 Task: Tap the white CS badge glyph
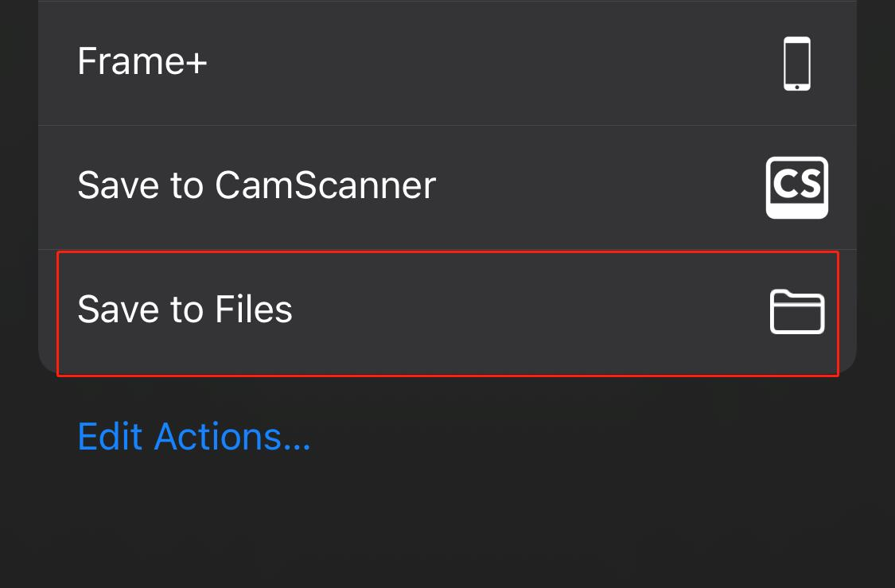[x=796, y=187]
